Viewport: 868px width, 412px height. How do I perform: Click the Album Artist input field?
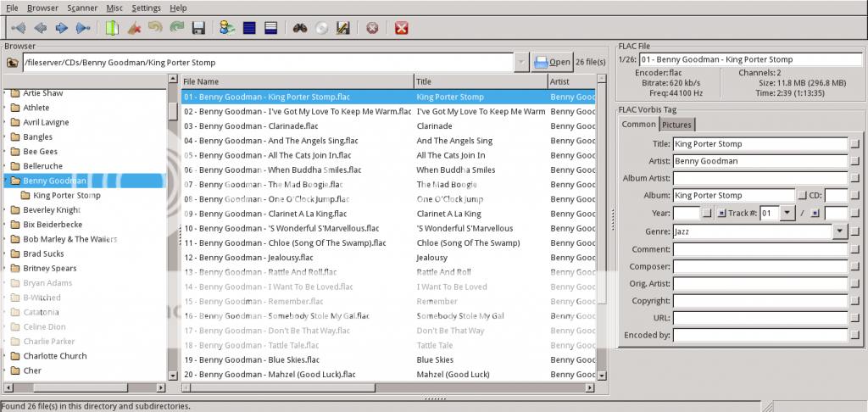click(x=760, y=178)
